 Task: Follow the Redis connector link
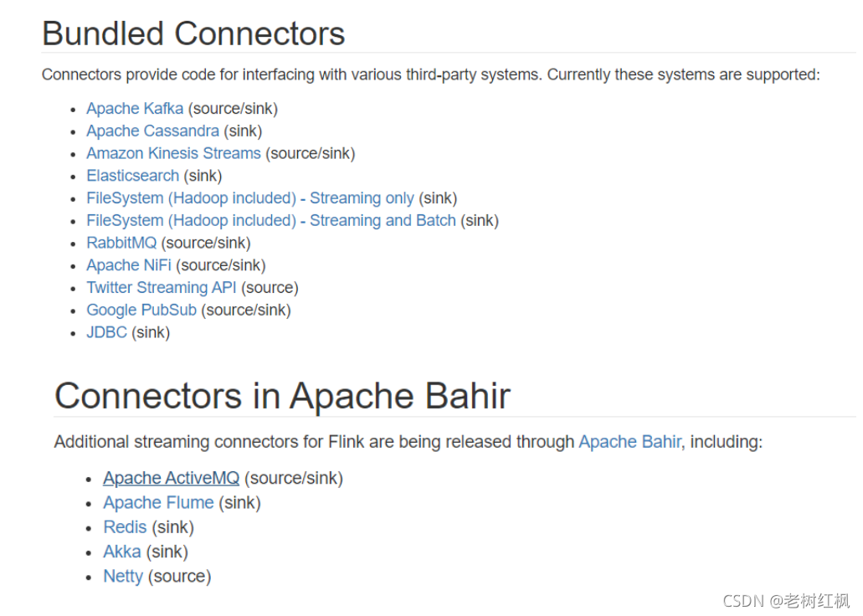[125, 526]
